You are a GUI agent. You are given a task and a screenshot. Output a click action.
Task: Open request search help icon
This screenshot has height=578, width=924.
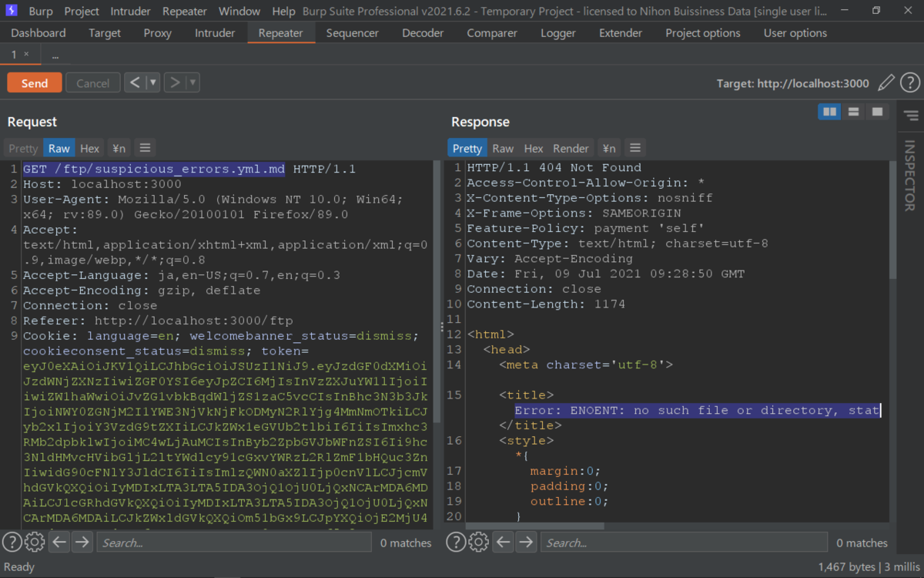click(12, 542)
